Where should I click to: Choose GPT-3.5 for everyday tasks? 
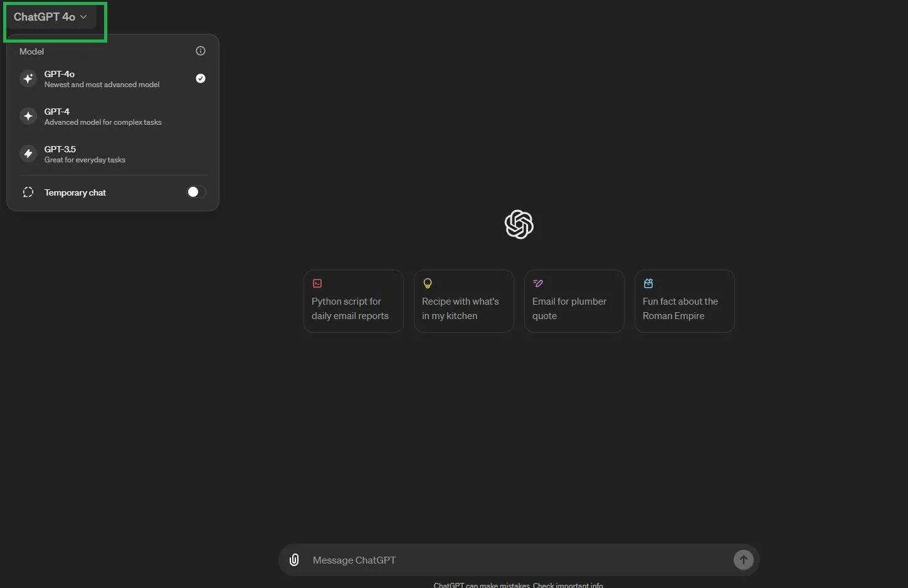(85, 154)
